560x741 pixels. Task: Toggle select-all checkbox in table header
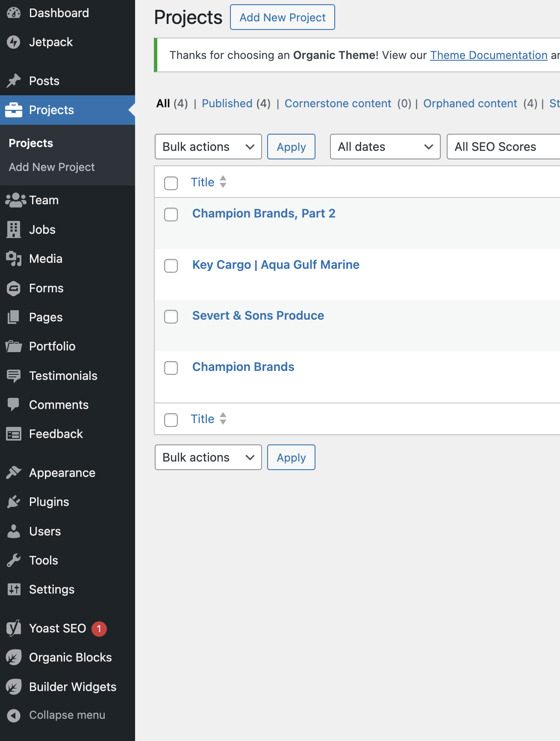[x=171, y=183]
